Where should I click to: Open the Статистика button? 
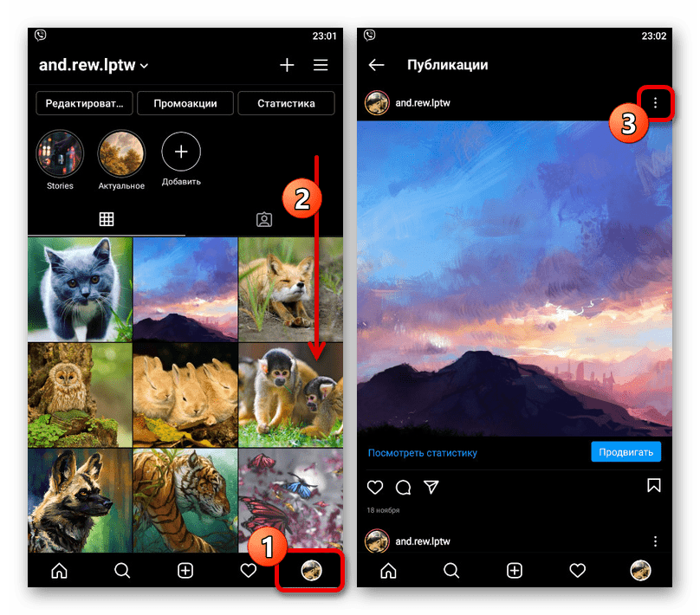point(286,103)
